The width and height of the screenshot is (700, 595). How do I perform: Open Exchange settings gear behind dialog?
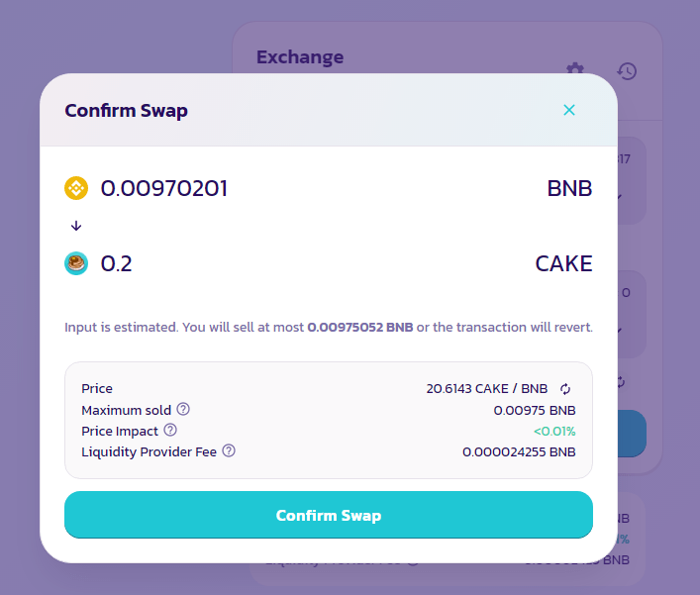click(575, 70)
